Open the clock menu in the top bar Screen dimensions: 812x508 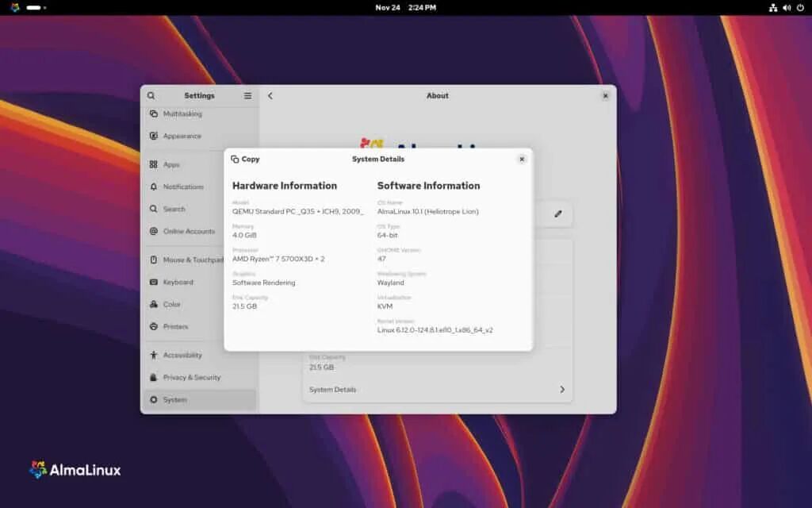tap(406, 7)
